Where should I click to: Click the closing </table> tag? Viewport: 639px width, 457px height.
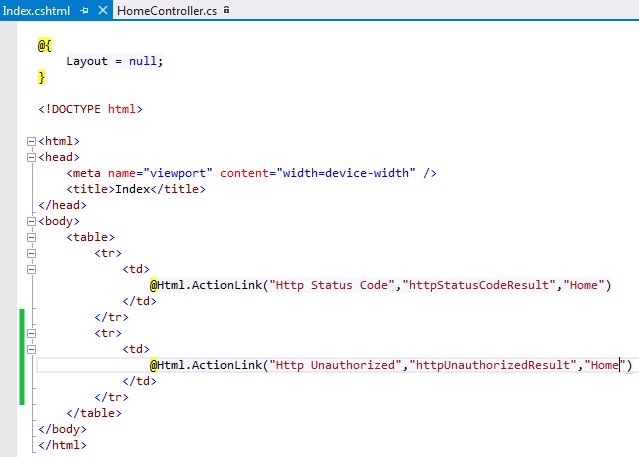[x=94, y=413]
